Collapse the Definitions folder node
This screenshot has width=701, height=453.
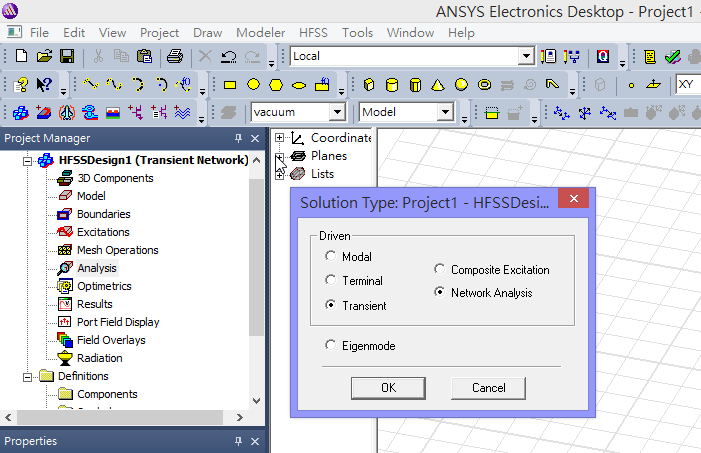pos(28,377)
